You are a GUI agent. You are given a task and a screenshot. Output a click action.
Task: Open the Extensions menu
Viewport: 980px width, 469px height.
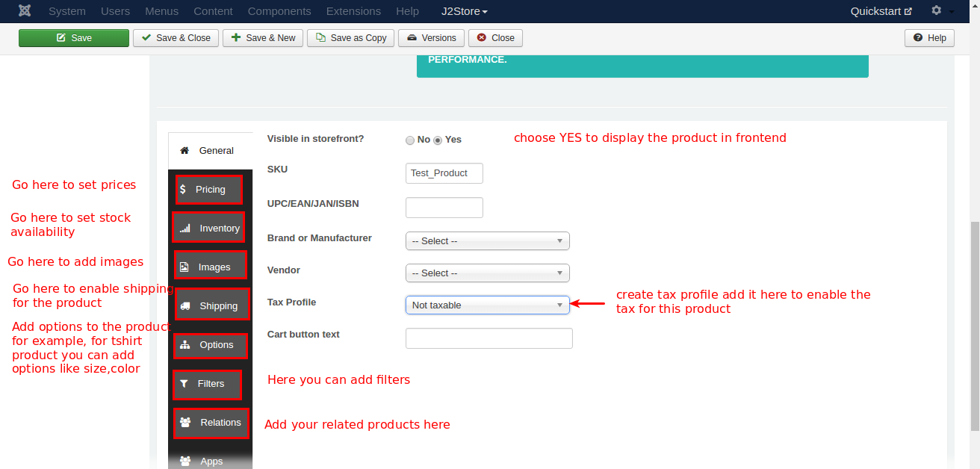click(353, 11)
